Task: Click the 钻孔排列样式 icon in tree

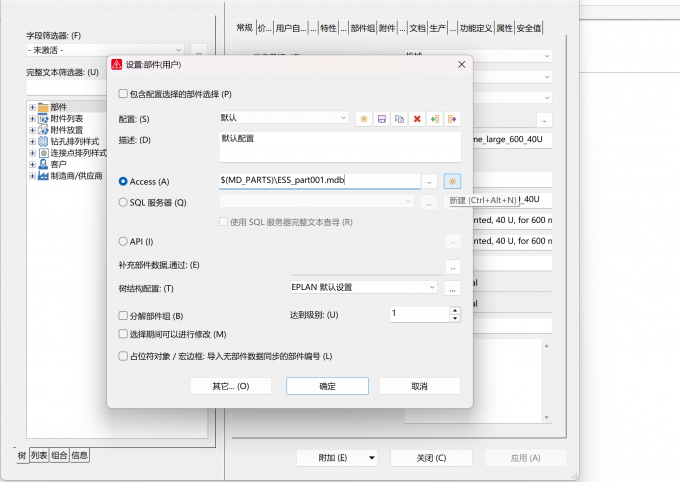Action: [43, 141]
